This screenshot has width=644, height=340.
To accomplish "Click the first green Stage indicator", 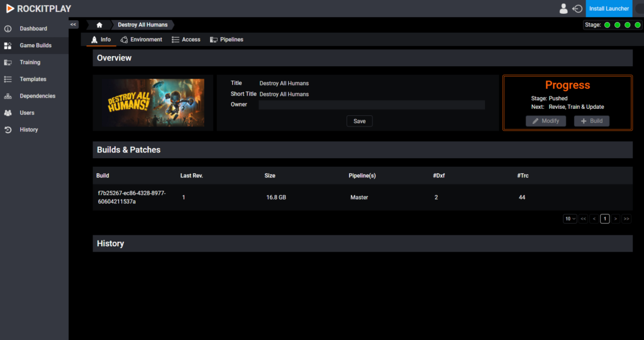I will [x=608, y=25].
